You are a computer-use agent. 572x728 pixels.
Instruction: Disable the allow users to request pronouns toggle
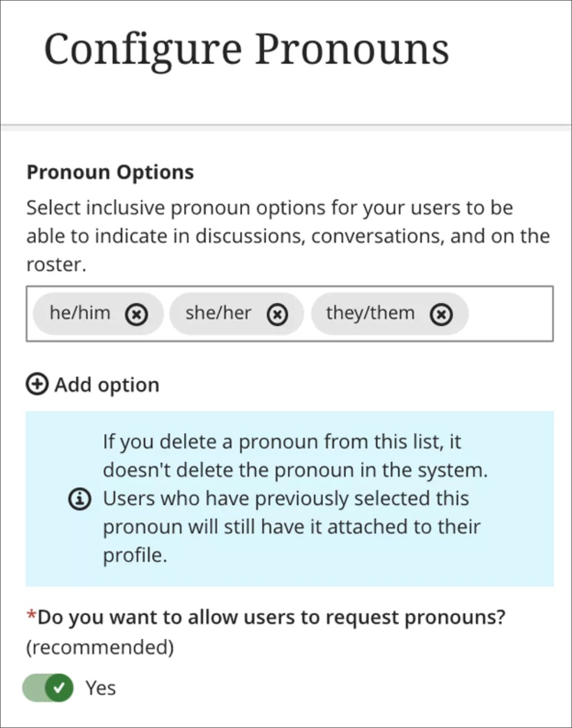tap(48, 687)
